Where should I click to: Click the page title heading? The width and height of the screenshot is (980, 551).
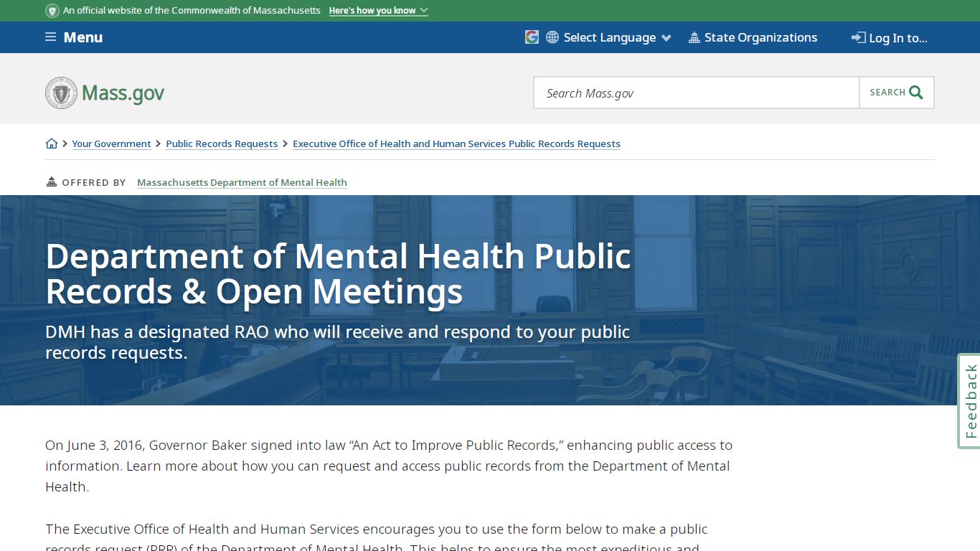(x=339, y=274)
